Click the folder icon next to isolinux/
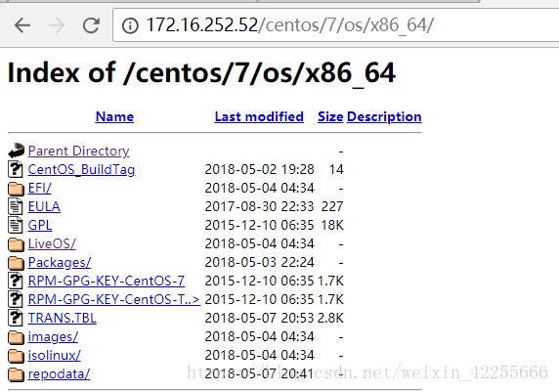The width and height of the screenshot is (559, 392). point(16,355)
